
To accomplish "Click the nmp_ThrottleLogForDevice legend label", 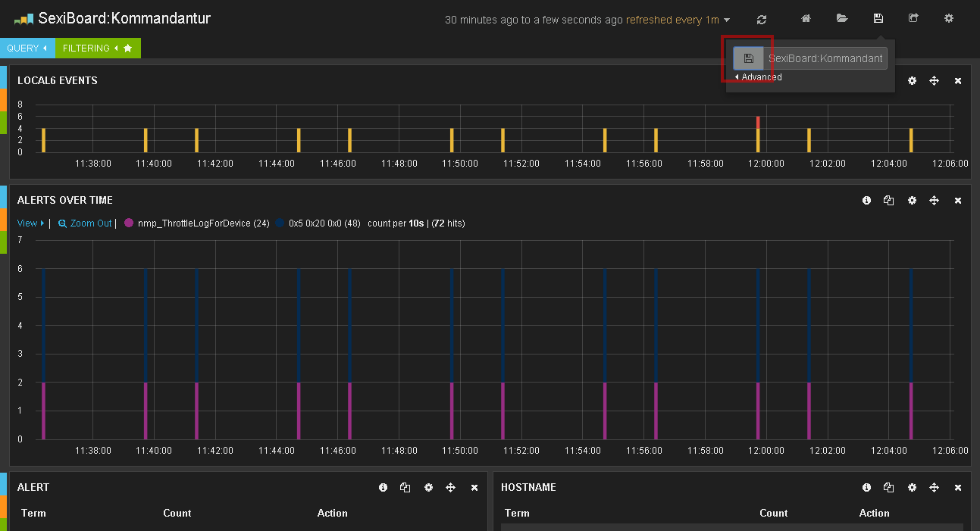I will (x=204, y=223).
